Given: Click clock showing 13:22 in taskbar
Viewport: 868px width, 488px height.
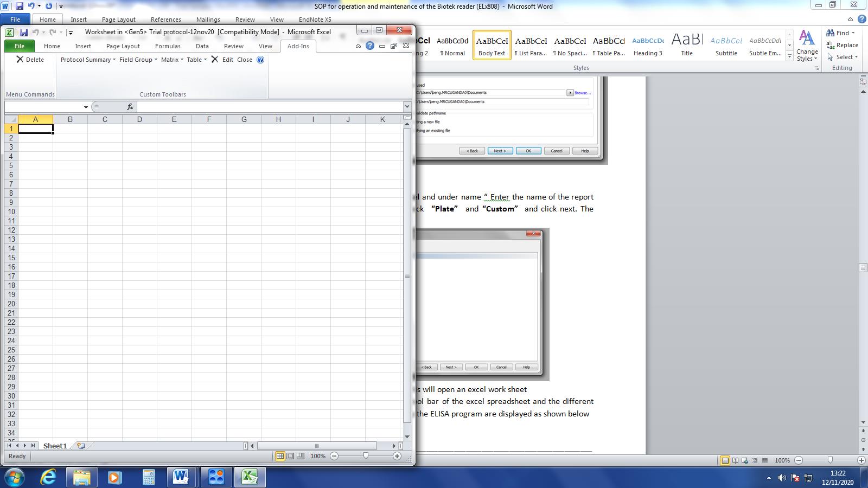Looking at the screenshot, I should (838, 473).
